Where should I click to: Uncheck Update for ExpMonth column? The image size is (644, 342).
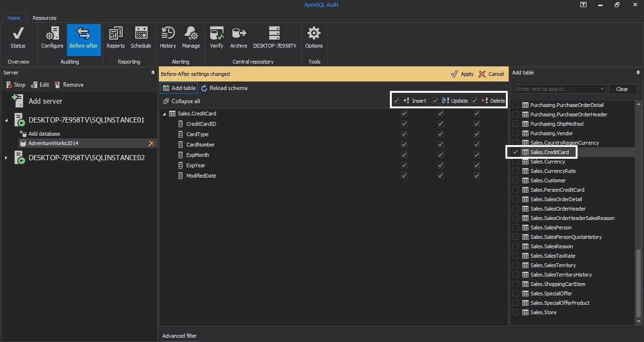tap(440, 155)
